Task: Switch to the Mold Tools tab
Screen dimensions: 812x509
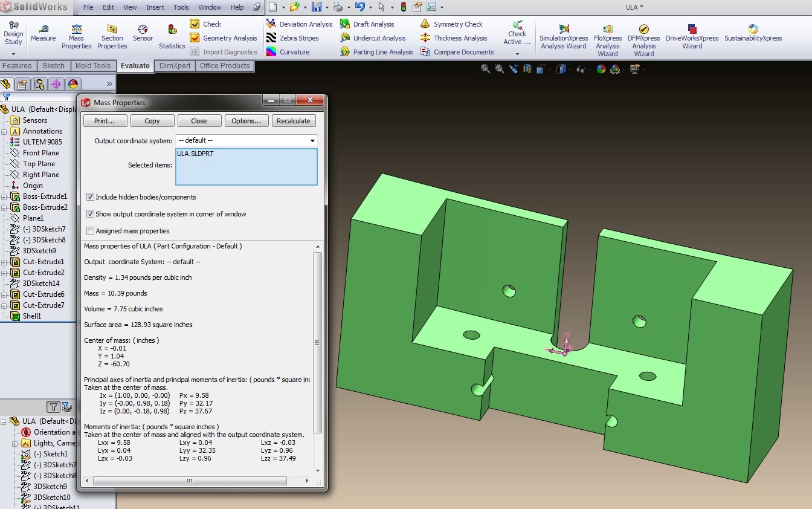Action: pyautogui.click(x=93, y=66)
